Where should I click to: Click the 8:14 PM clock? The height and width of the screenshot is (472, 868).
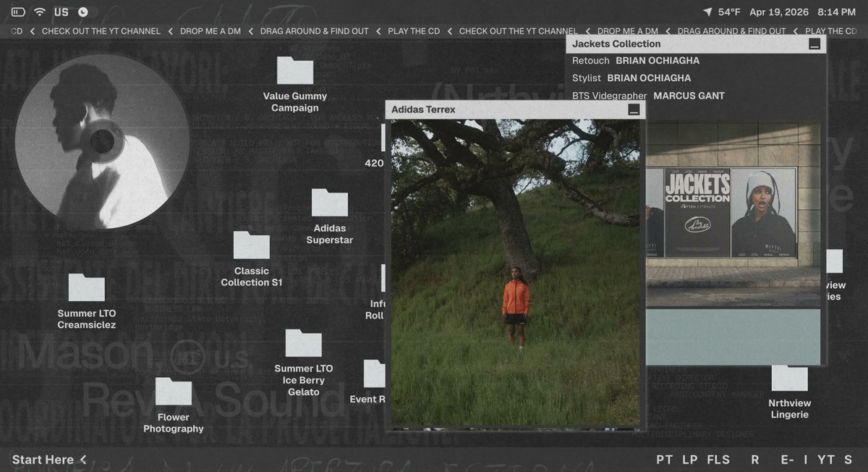[837, 12]
